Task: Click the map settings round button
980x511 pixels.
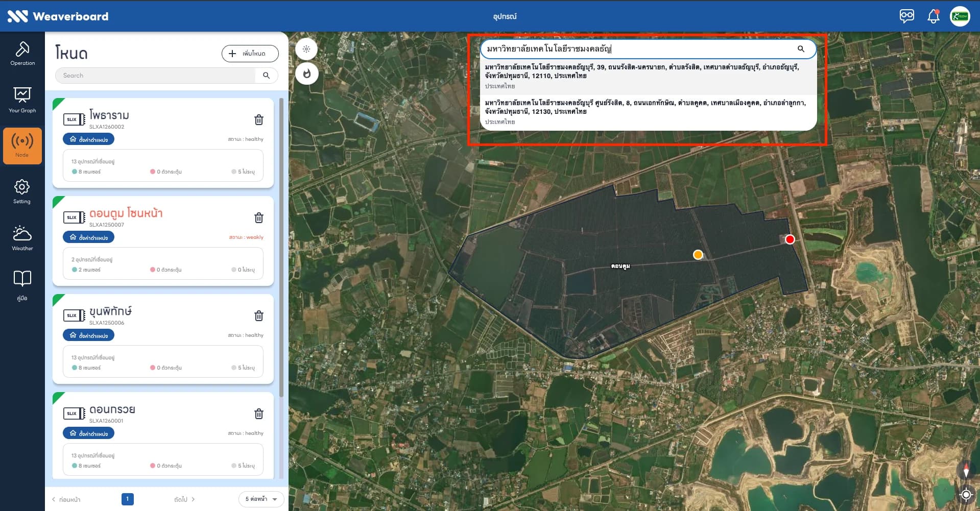Action: point(306,49)
